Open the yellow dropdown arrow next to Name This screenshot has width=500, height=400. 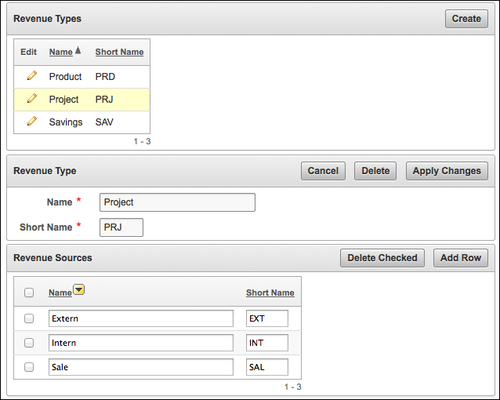[79, 290]
